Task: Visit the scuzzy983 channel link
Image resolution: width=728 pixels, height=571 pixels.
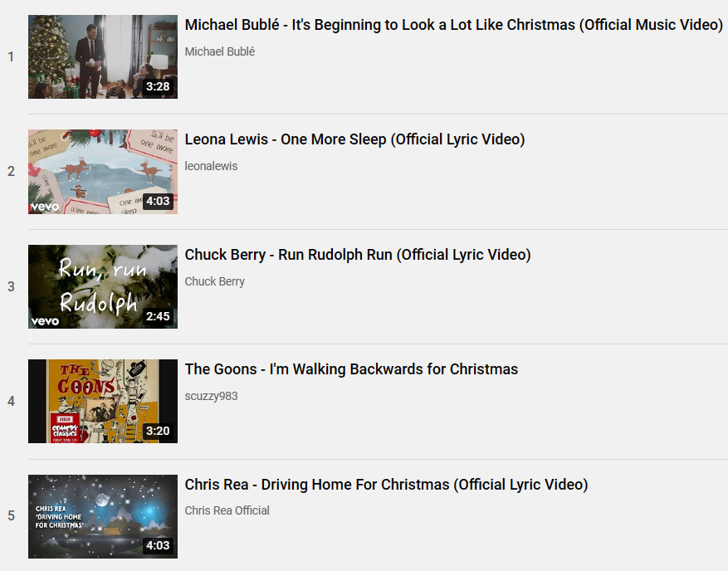Action: [211, 396]
